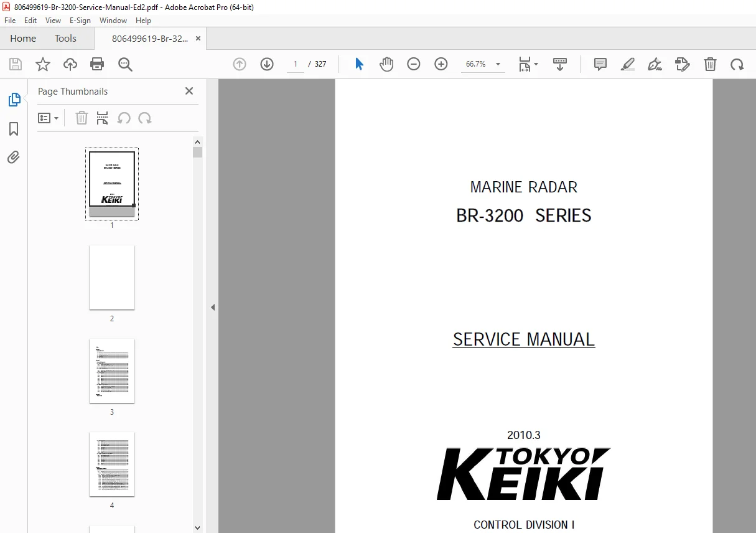Go to next page arrow

[x=267, y=64]
